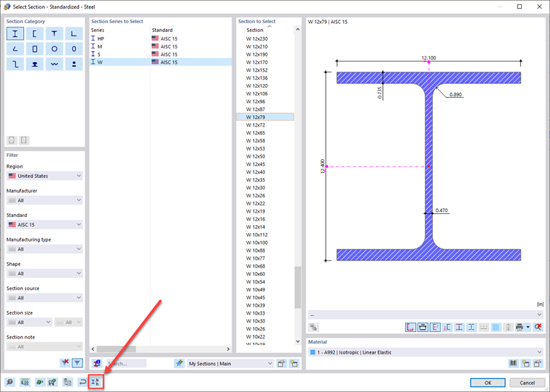Select the channel section category icon

35,34
